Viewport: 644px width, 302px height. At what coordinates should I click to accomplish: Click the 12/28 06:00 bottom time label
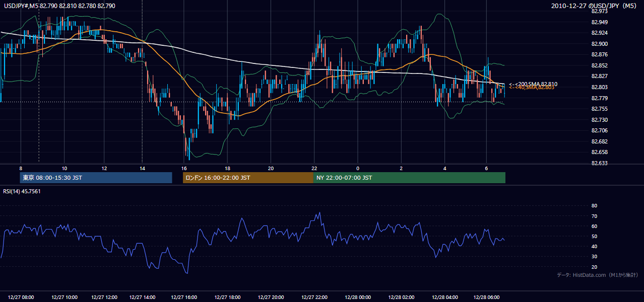(487, 297)
